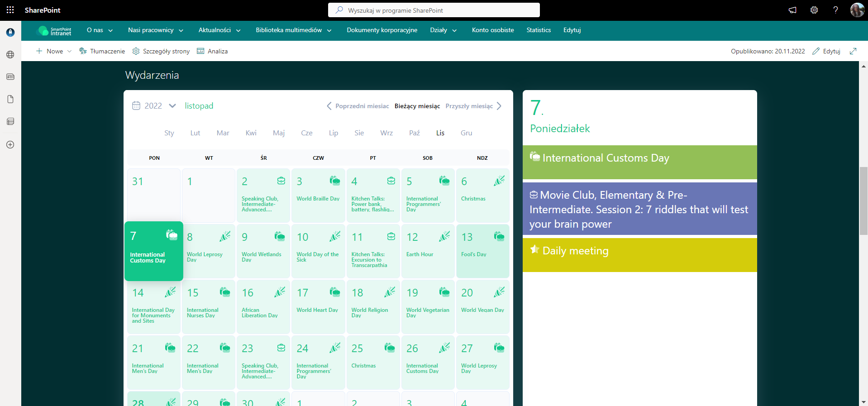The width and height of the screenshot is (868, 406).
Task: Open the globe icon in left sidebar
Action: pos(10,55)
